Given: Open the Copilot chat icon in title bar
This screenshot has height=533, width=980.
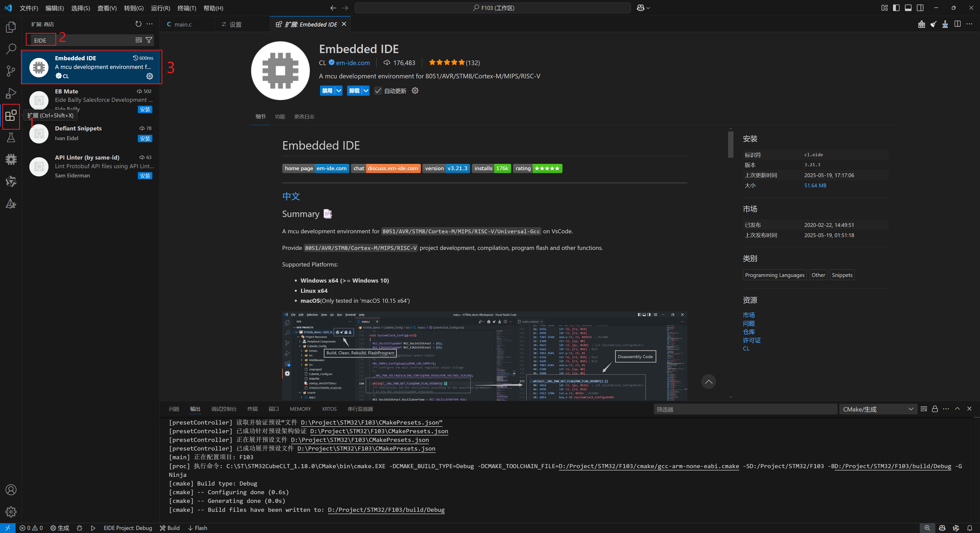Looking at the screenshot, I should coord(640,8).
